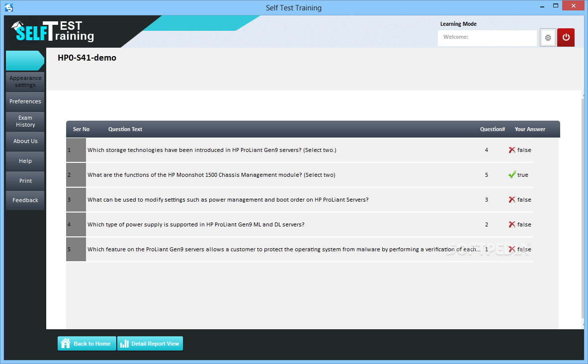Screen dimensions: 588x364
Task: Click the gray serial number cell 3
Action: coord(76,200)
